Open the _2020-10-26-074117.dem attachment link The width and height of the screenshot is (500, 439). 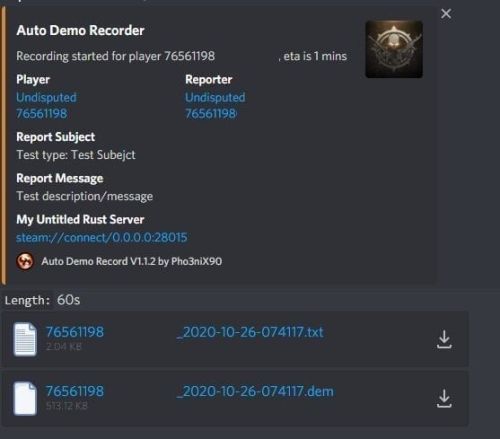(x=255, y=391)
